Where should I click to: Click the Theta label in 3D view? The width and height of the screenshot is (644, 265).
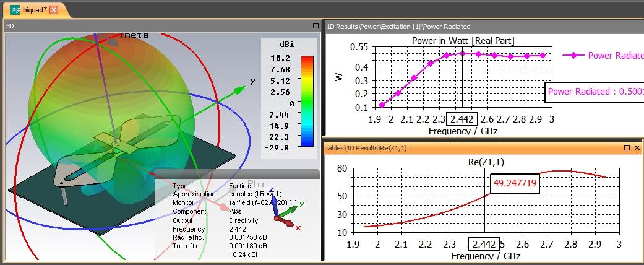tap(134, 35)
